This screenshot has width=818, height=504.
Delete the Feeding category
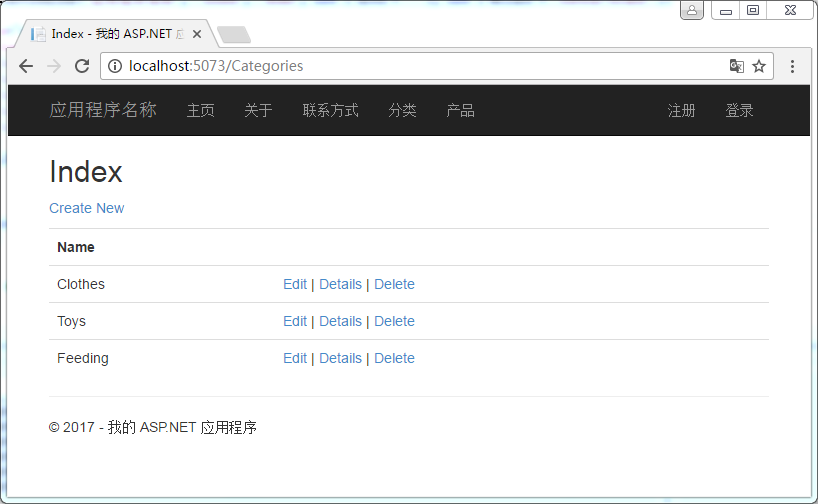394,358
